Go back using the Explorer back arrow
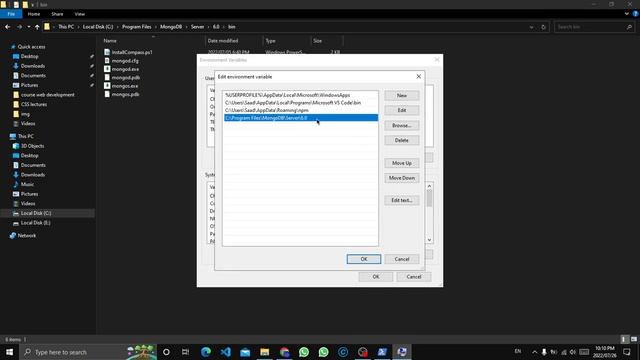 point(8,27)
